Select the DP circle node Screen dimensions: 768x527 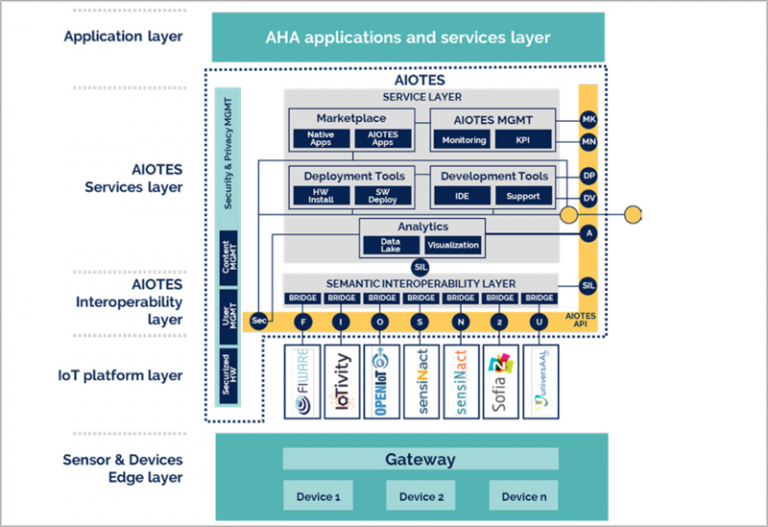(x=589, y=175)
